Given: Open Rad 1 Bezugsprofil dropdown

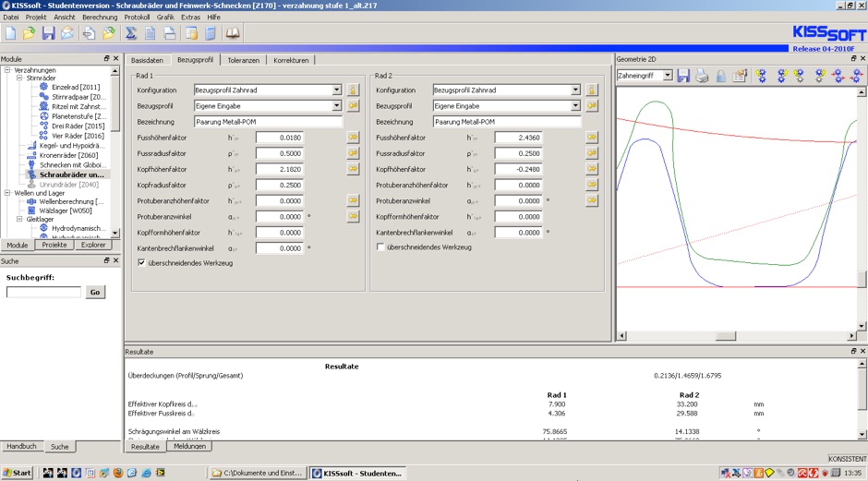Looking at the screenshot, I should click(336, 106).
